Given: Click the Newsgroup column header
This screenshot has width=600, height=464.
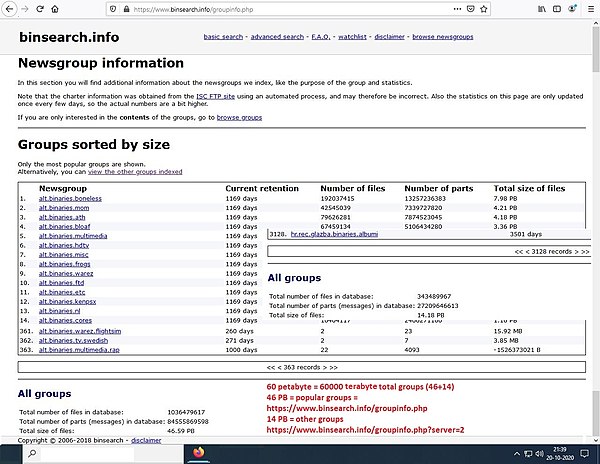Looking at the screenshot, I should click(63, 189).
